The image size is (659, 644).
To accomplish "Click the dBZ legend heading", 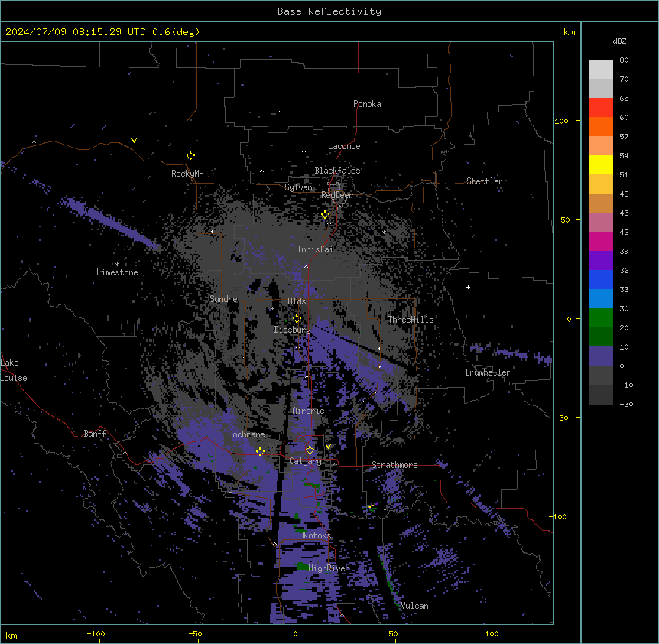I will coord(619,41).
